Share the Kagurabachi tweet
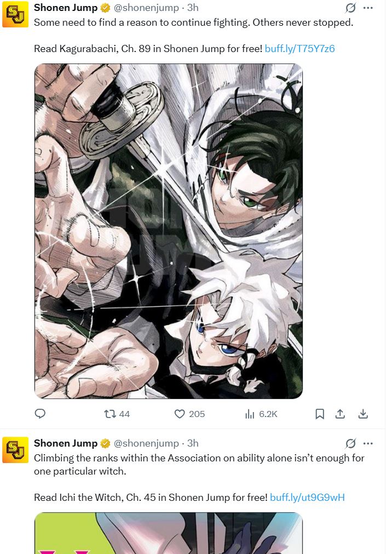This screenshot has height=554, width=392. click(340, 414)
